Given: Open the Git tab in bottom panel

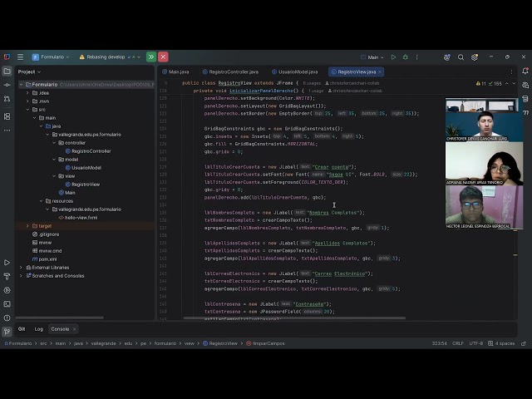Looking at the screenshot, I should (22, 329).
